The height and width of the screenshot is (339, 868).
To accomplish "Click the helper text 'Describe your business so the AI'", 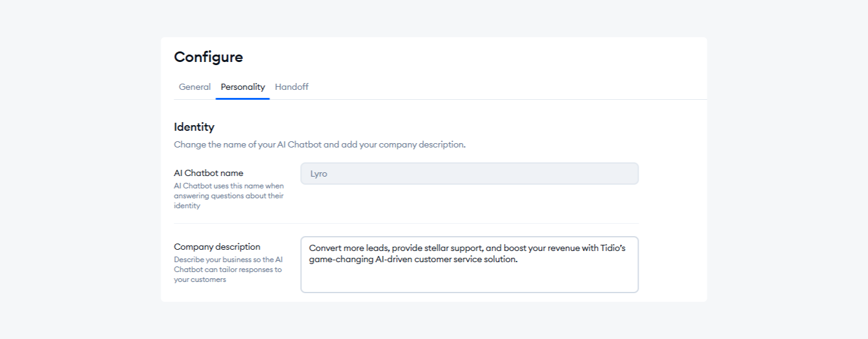I will [228, 260].
